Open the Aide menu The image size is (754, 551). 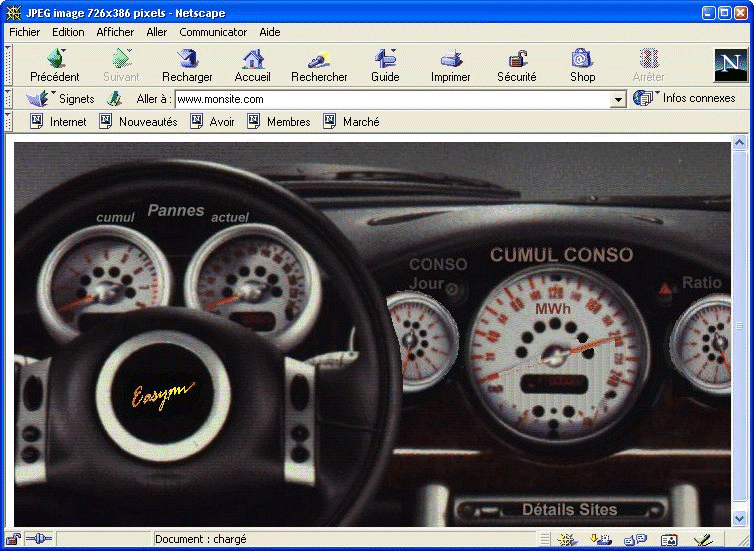(x=270, y=32)
